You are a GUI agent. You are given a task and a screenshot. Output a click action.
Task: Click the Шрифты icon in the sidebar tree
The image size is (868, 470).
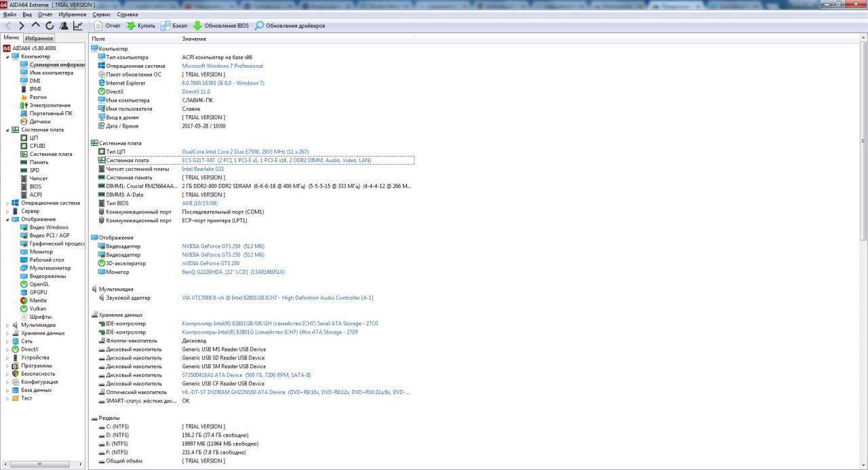(x=24, y=317)
